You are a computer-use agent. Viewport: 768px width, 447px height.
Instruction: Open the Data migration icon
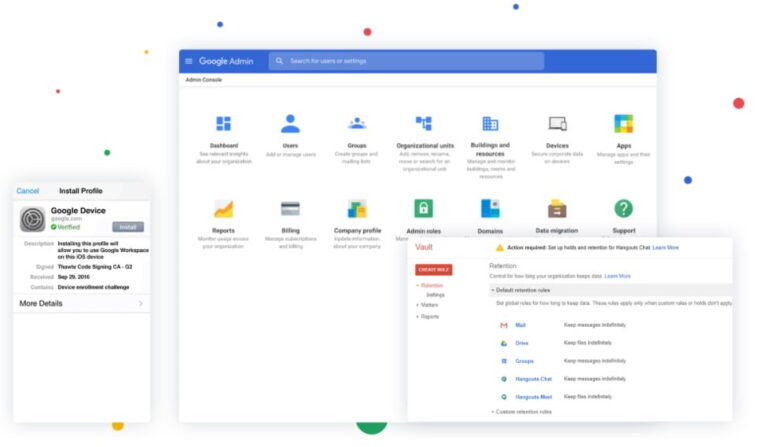pyautogui.click(x=557, y=209)
